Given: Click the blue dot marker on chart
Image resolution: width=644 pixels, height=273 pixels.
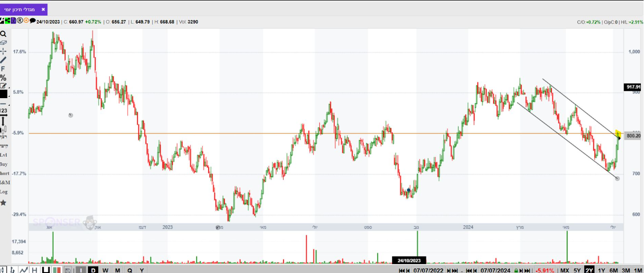Looking at the screenshot, I should pos(409,190).
